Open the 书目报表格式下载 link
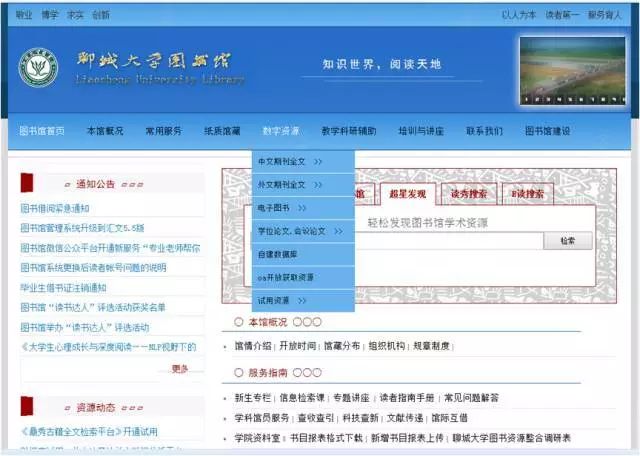This screenshot has height=456, width=640. (326, 438)
